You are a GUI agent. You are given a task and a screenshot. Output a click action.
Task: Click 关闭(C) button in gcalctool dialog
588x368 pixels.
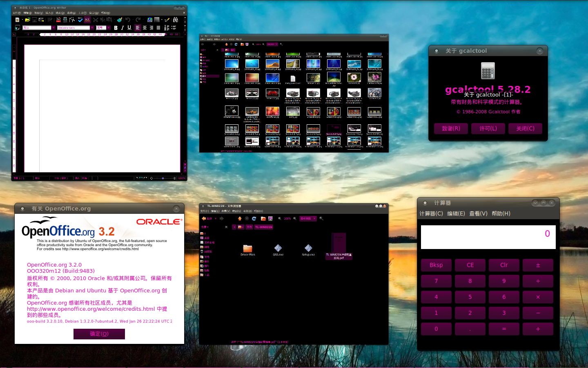525,128
